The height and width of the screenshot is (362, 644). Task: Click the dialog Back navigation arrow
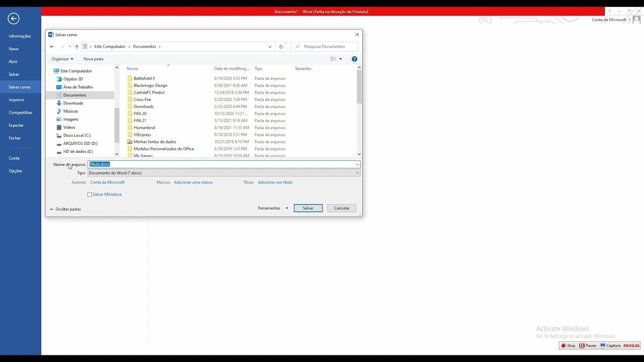click(x=52, y=46)
